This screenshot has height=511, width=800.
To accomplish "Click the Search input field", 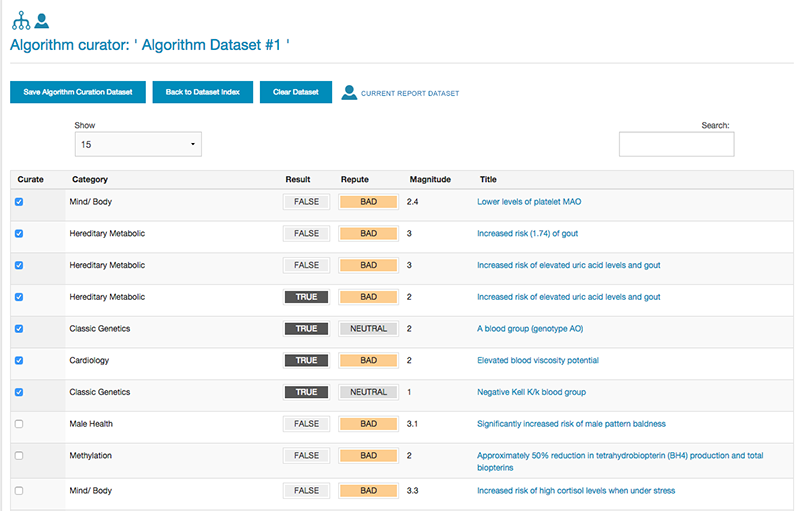I will point(676,145).
